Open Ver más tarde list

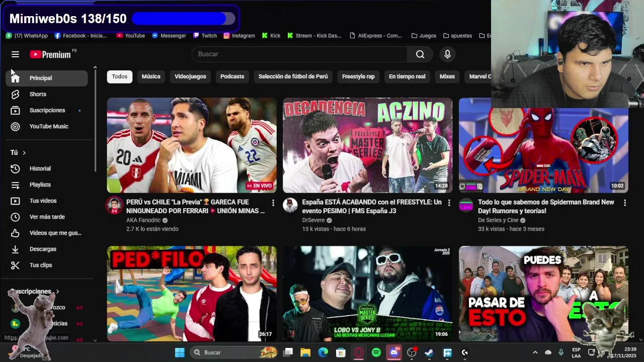tap(47, 217)
